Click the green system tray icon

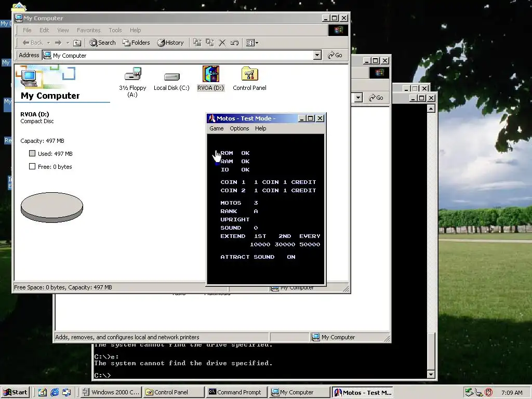tap(469, 393)
